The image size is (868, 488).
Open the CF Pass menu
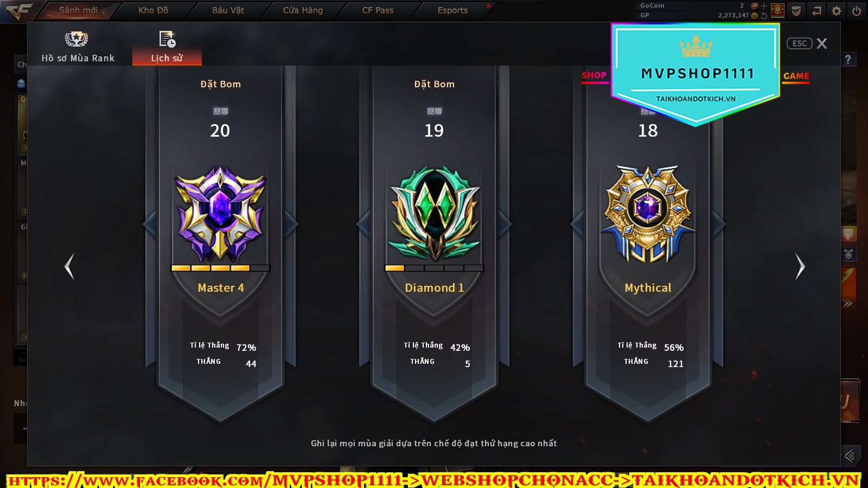point(378,10)
